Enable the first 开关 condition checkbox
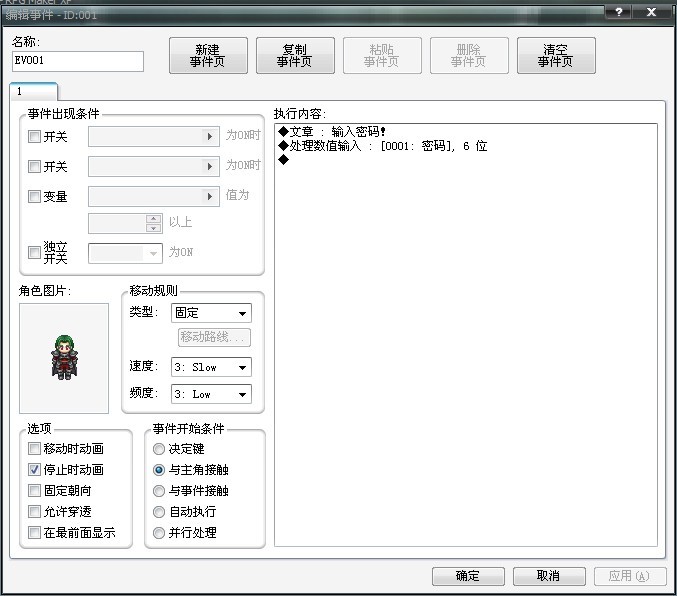Image resolution: width=677 pixels, height=596 pixels. click(34, 136)
